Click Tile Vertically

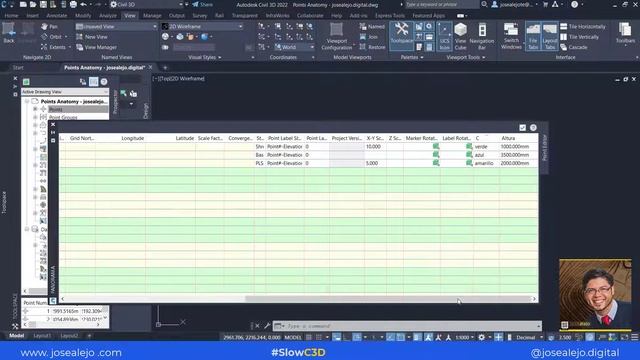(x=580, y=37)
